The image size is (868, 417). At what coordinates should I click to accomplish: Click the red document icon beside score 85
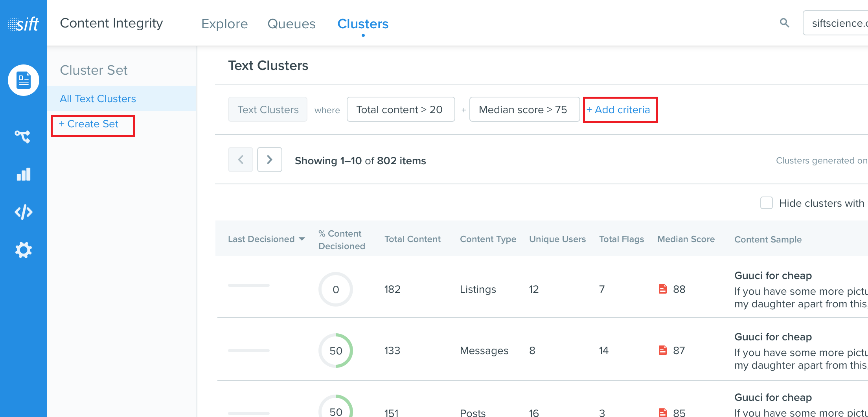[x=663, y=412]
